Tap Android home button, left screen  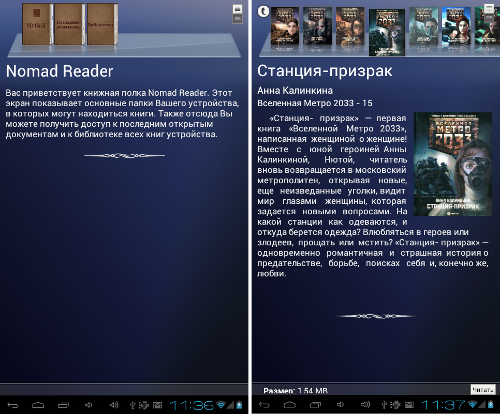tap(38, 405)
